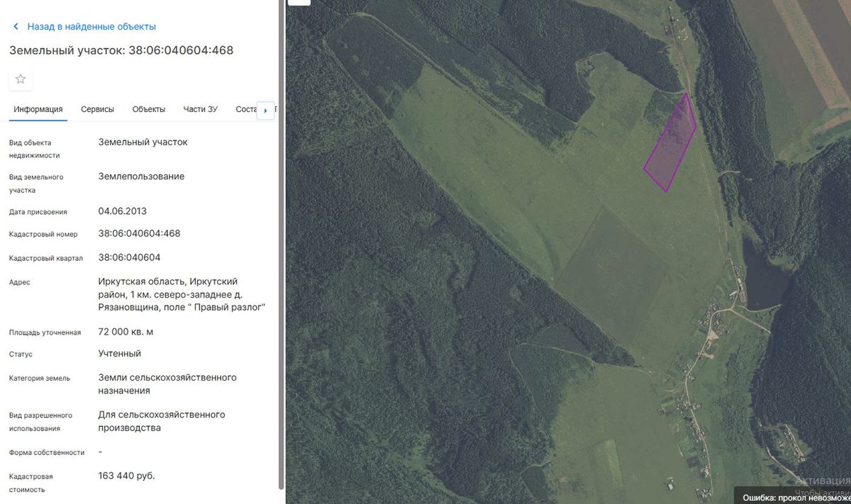This screenshot has height=504, width=851.
Task: Click the cadastral cost 163 440 руб.
Action: (127, 476)
